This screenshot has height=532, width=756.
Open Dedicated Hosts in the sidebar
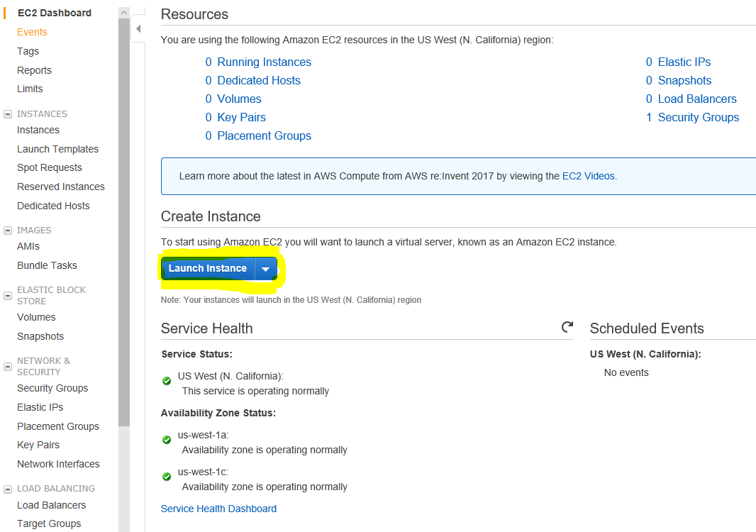pos(53,206)
